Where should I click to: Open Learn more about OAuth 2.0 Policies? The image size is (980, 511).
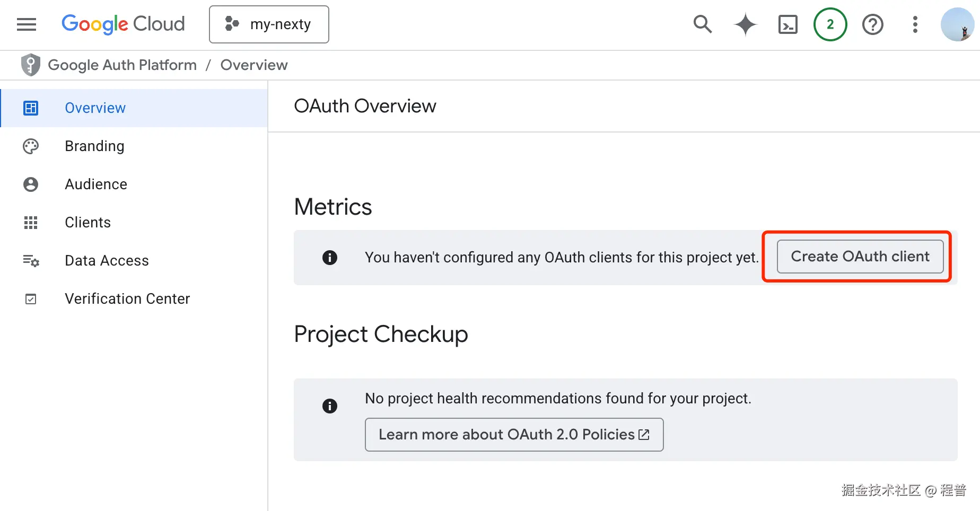click(514, 435)
